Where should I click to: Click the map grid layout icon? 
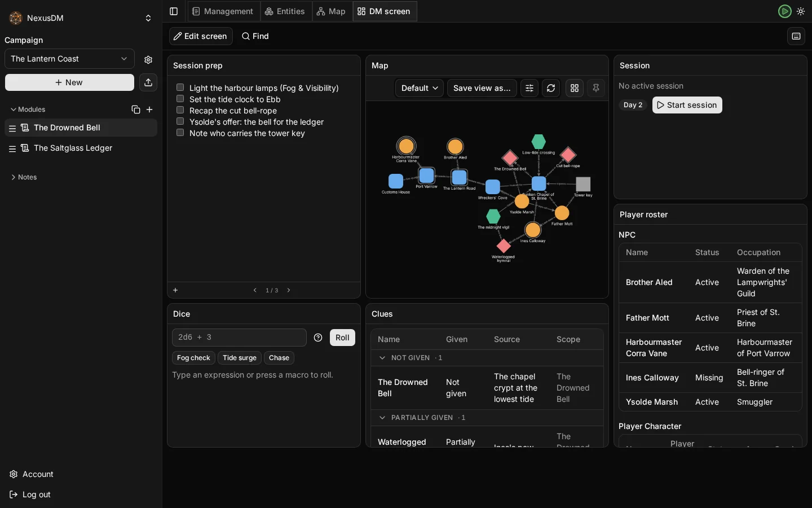click(x=575, y=88)
